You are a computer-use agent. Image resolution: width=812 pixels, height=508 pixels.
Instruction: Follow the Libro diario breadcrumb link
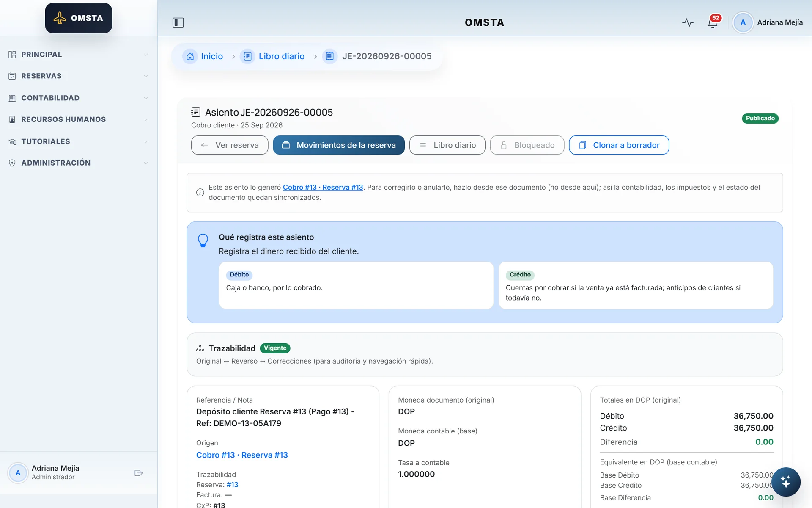(282, 56)
